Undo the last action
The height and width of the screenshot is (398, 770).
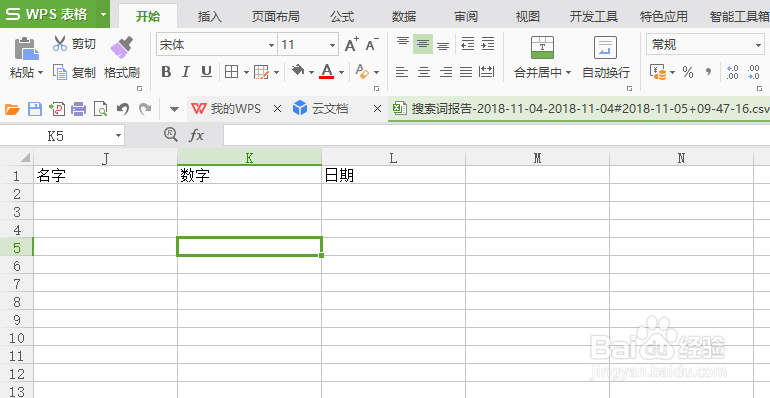click(x=123, y=109)
